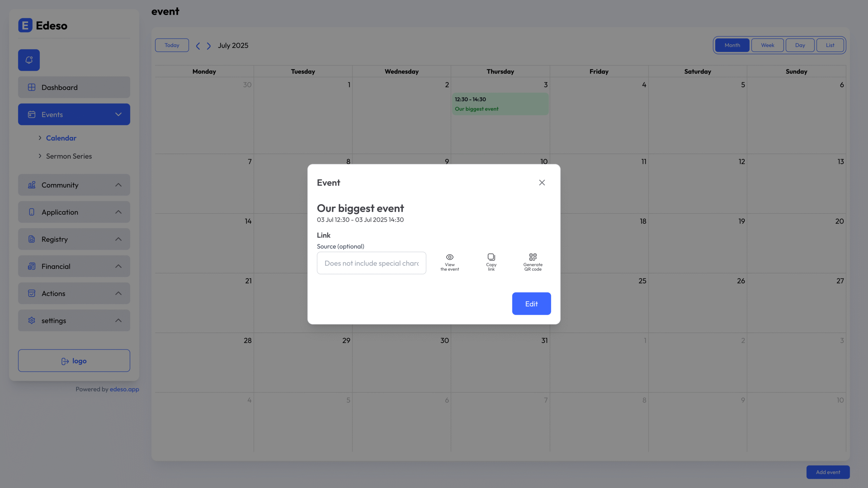Open the edeso.app link
The width and height of the screenshot is (868, 488).
124,389
